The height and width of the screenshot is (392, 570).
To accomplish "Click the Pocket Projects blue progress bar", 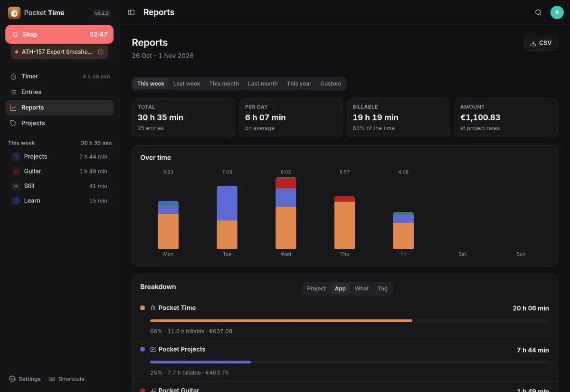I will pyautogui.click(x=200, y=362).
